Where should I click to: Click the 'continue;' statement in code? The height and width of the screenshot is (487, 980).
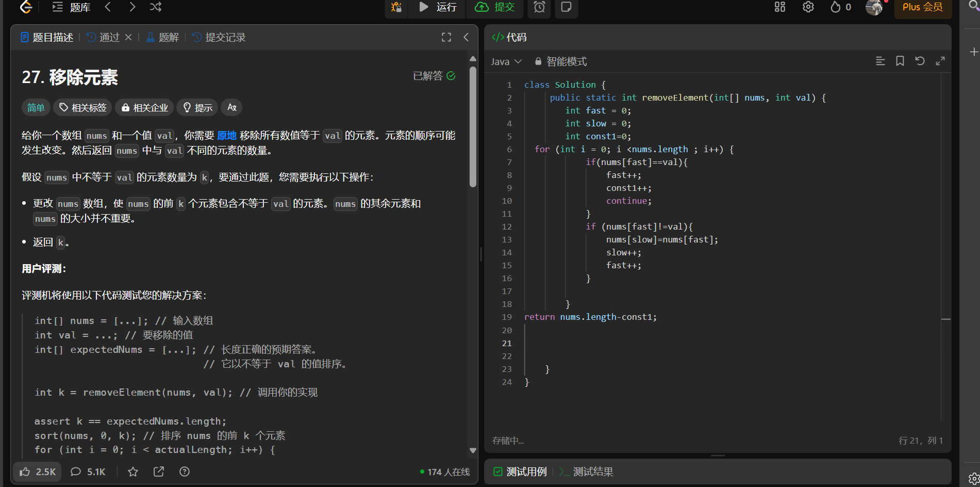click(x=629, y=201)
